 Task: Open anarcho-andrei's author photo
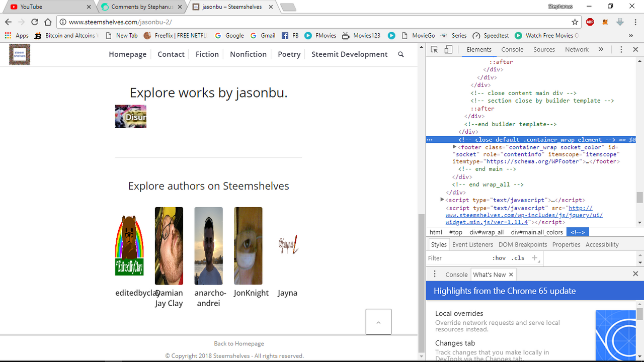click(208, 246)
